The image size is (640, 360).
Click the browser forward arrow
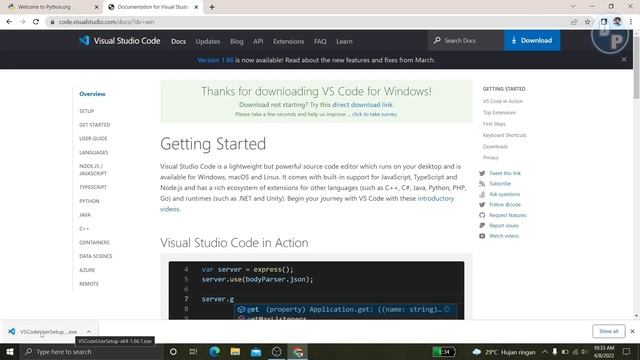(x=22, y=22)
